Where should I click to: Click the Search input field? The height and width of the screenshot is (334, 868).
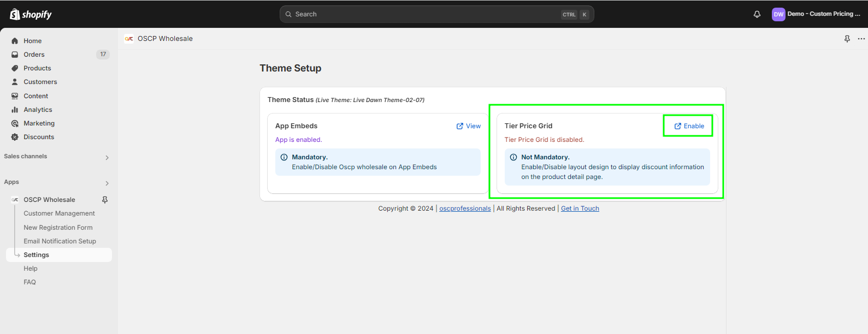pos(426,14)
